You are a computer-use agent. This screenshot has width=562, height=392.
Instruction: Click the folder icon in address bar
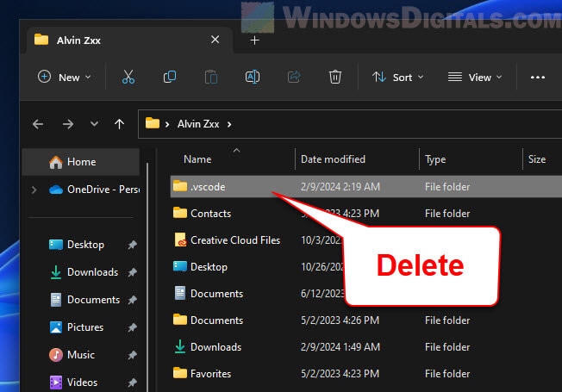(x=153, y=123)
